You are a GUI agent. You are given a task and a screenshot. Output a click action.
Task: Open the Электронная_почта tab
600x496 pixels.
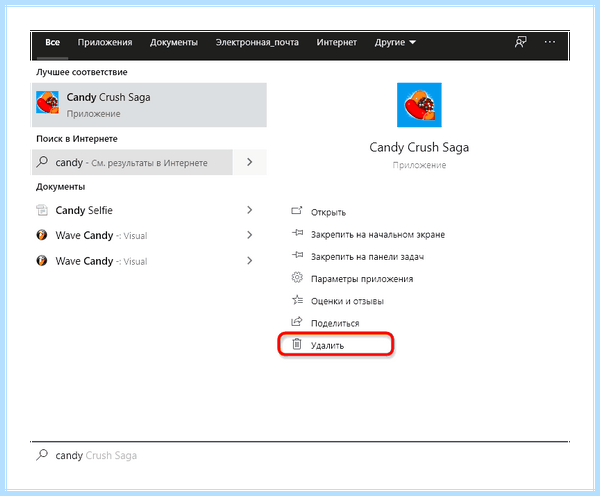257,42
